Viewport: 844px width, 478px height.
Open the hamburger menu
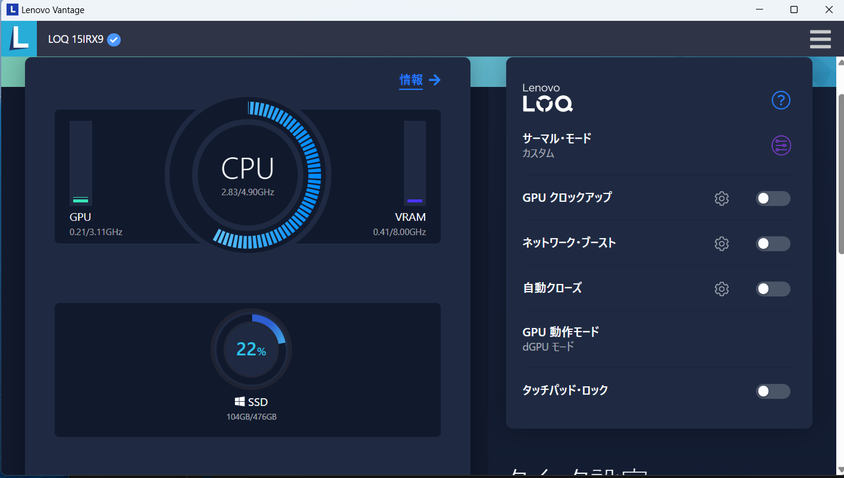click(x=820, y=39)
